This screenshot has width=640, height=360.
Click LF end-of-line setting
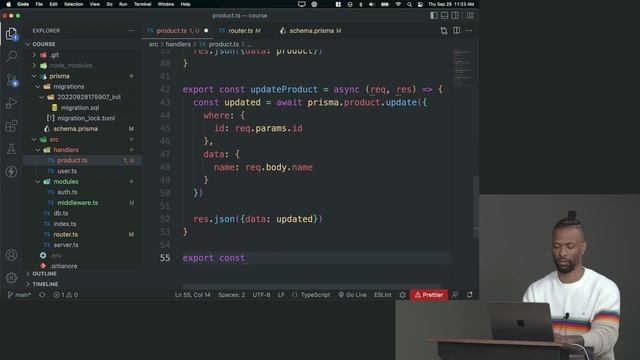281,295
